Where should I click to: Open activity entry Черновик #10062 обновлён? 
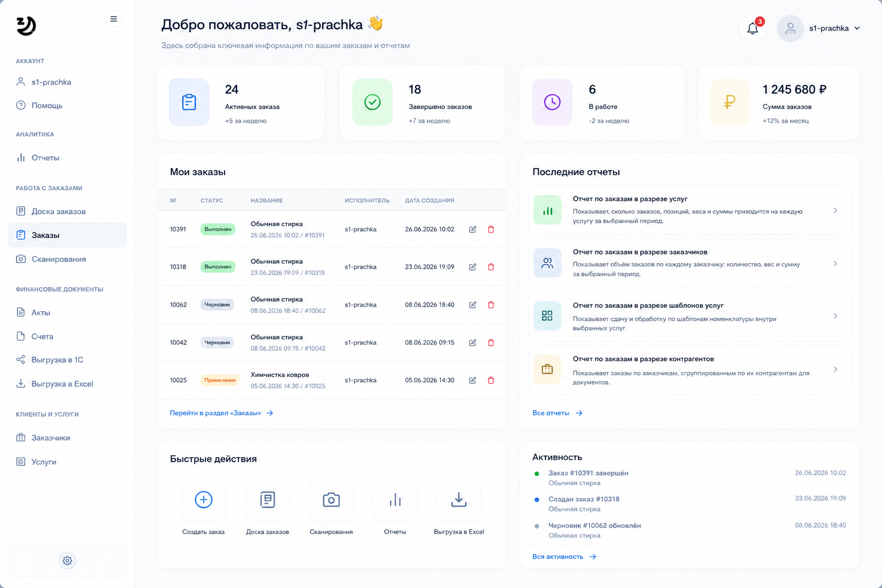pyautogui.click(x=594, y=525)
